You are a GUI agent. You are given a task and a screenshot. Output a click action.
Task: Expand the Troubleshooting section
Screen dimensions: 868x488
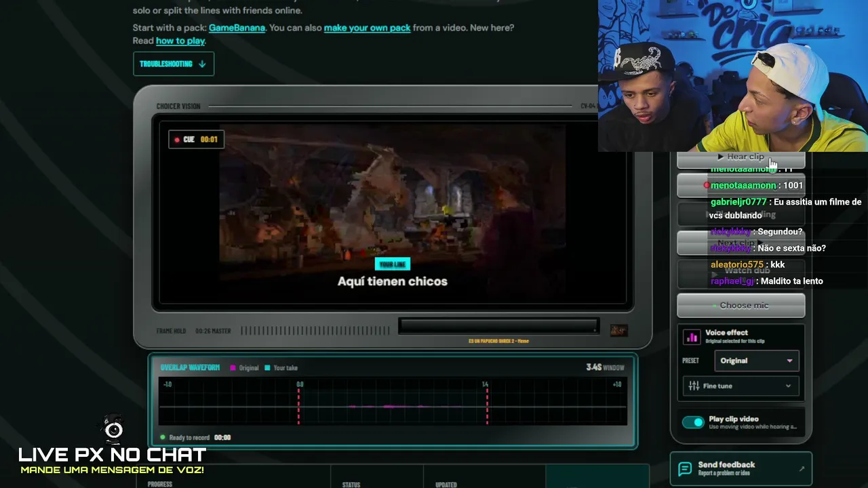174,64
